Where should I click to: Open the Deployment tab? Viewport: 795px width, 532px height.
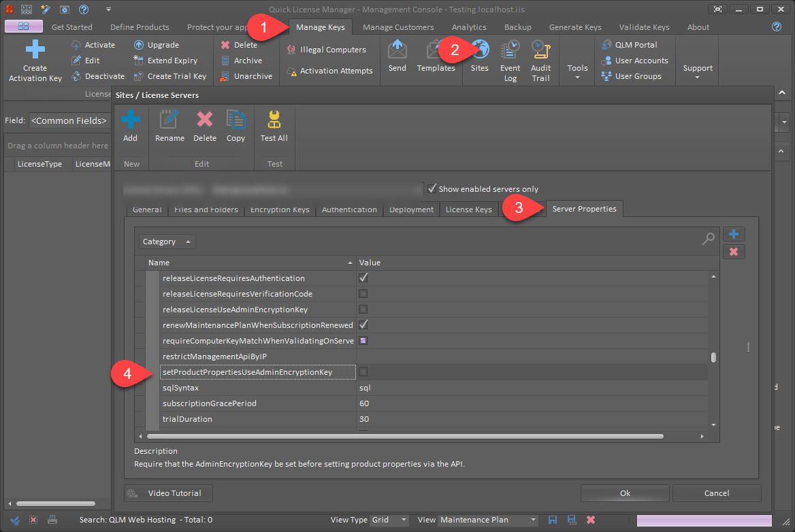411,210
